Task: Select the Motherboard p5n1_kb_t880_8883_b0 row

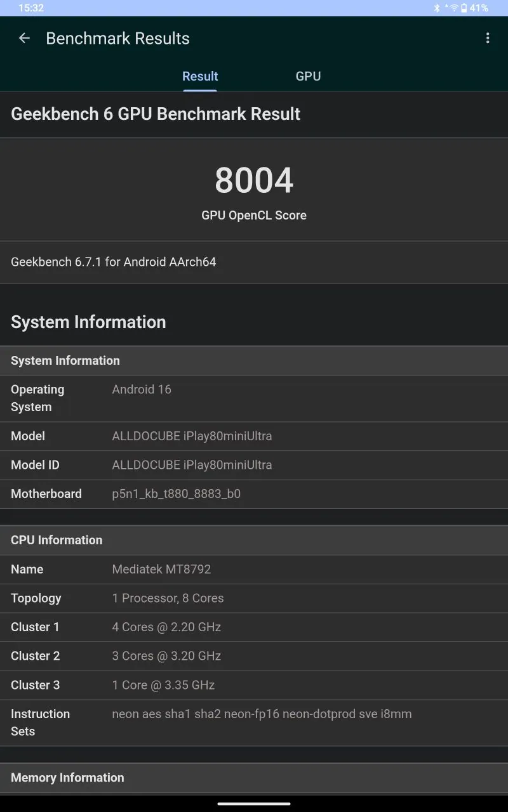Action: click(x=254, y=494)
